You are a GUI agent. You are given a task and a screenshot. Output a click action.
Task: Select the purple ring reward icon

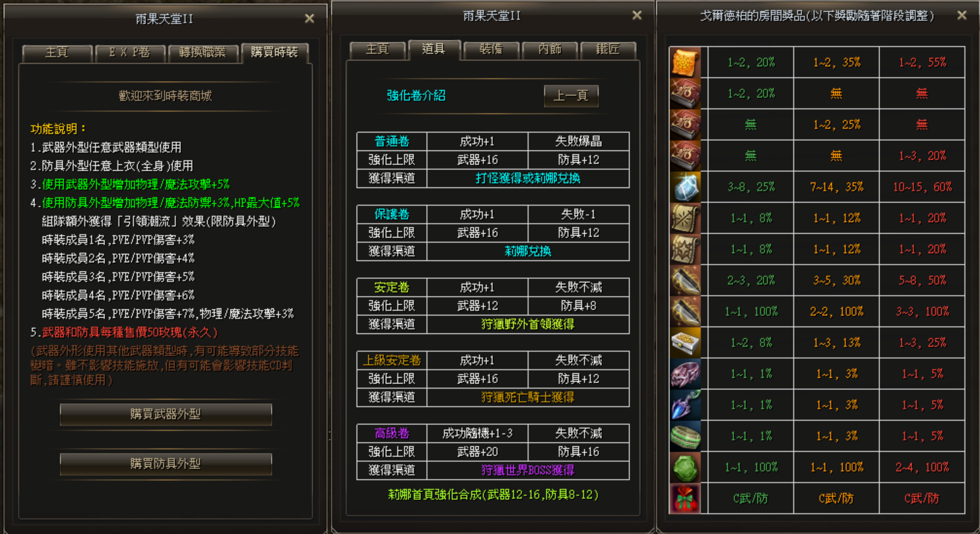click(x=685, y=374)
